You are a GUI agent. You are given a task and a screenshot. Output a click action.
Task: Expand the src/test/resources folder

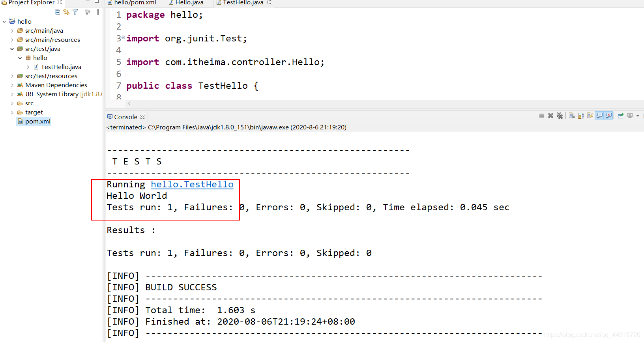point(12,76)
